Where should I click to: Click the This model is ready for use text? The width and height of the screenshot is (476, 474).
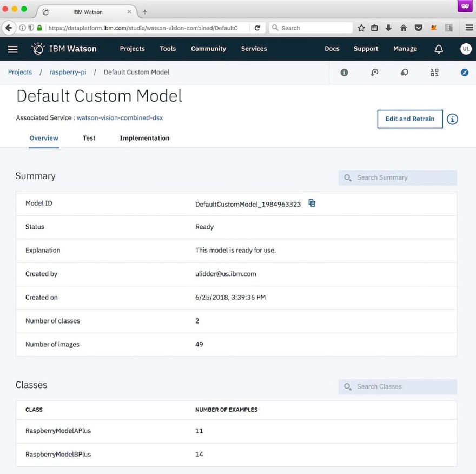click(235, 250)
